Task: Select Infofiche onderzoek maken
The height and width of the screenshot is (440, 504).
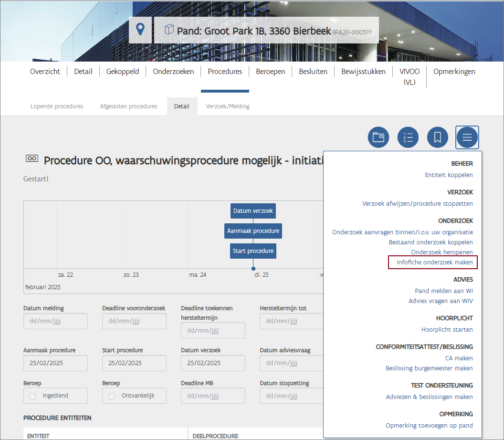Action: click(x=434, y=262)
